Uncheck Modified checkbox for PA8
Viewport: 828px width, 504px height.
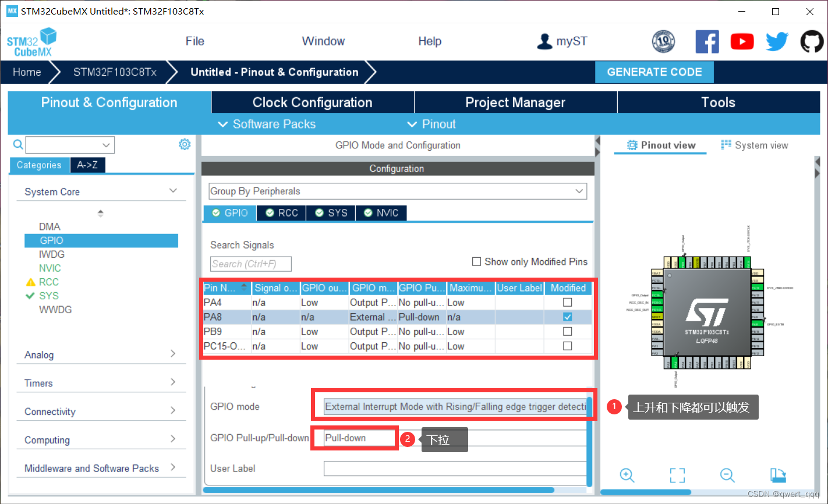(x=568, y=317)
